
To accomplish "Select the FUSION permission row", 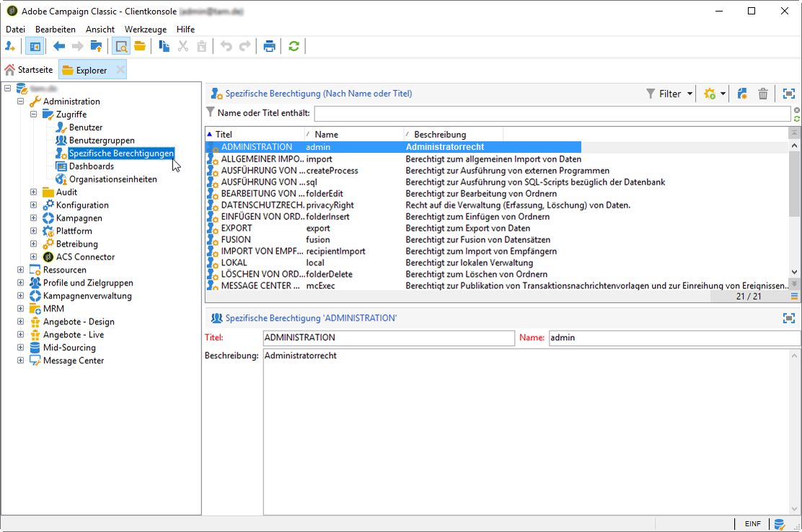I will (496, 239).
